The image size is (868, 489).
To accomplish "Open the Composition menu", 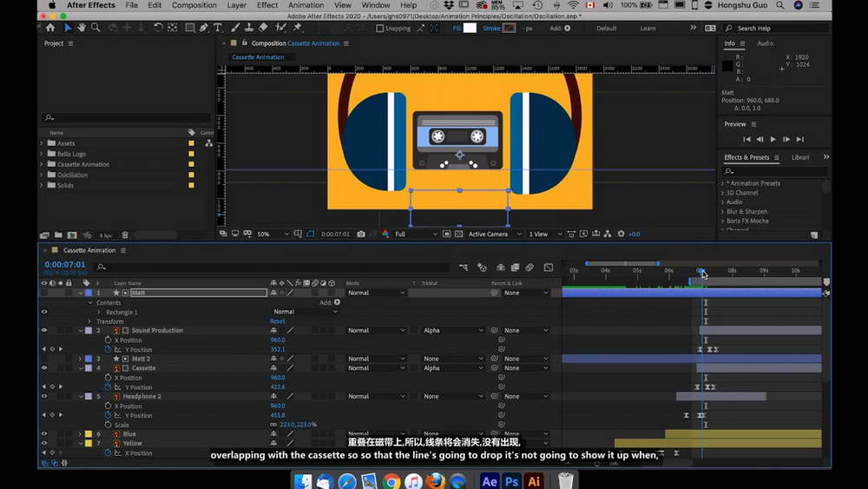I will pyautogui.click(x=194, y=5).
